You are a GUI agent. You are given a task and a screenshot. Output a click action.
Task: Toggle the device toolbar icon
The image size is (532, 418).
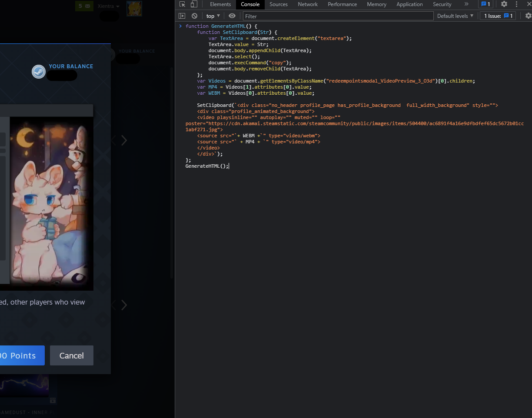pos(194,4)
